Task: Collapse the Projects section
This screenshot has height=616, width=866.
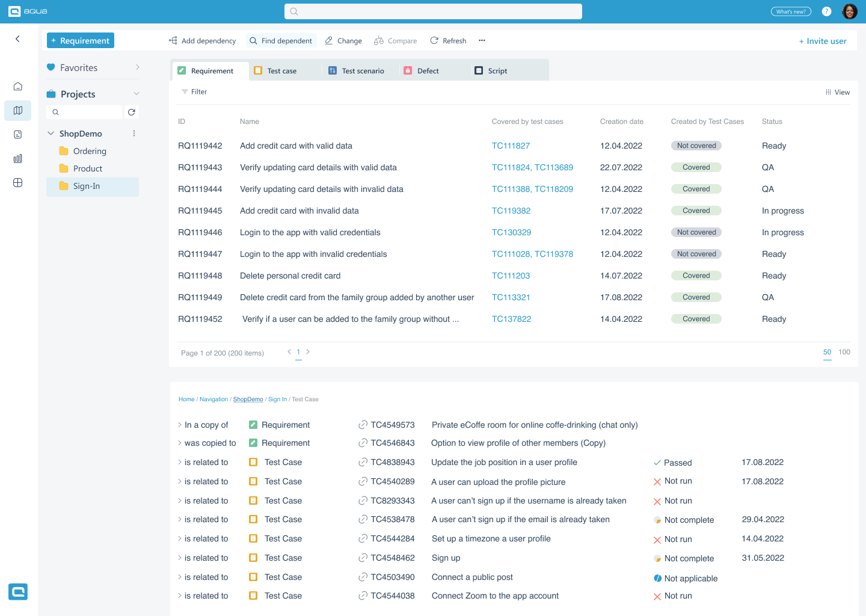Action: click(137, 94)
